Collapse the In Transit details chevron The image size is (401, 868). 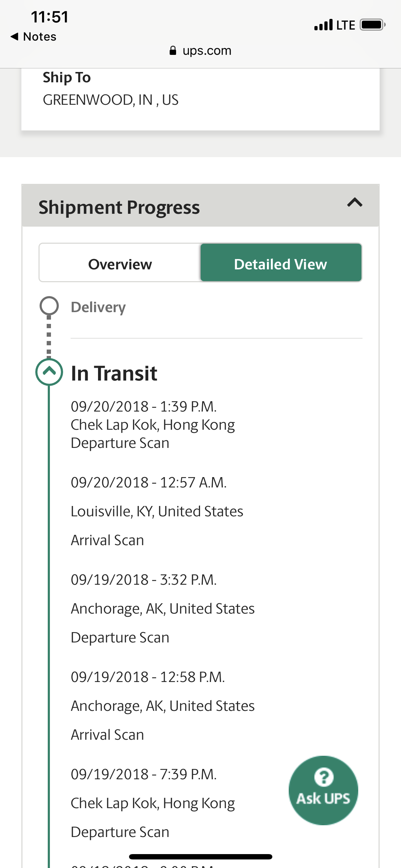pyautogui.click(x=49, y=372)
